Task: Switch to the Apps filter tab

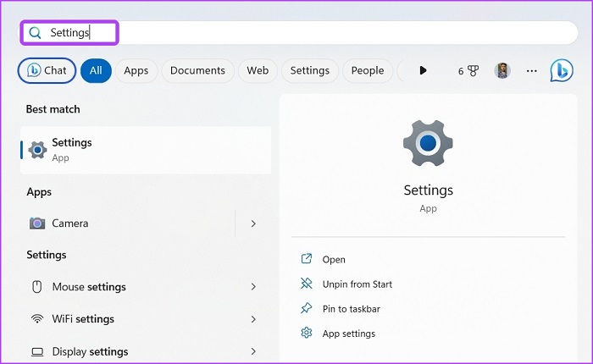Action: (x=136, y=70)
